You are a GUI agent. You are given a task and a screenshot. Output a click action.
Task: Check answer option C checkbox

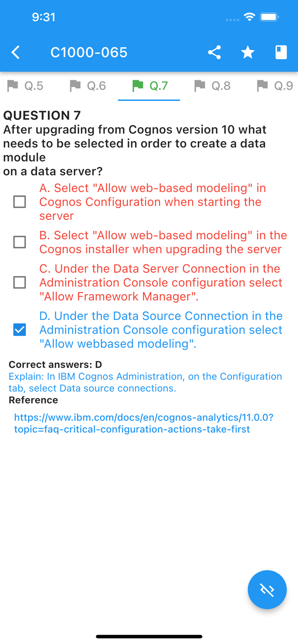pos(19,283)
